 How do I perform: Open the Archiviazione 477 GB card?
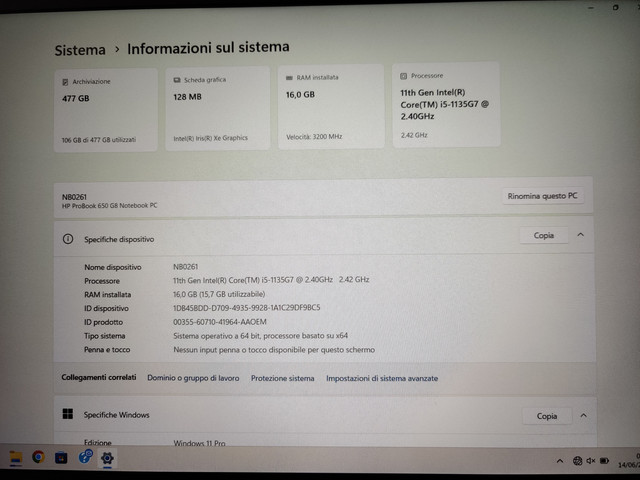point(105,109)
